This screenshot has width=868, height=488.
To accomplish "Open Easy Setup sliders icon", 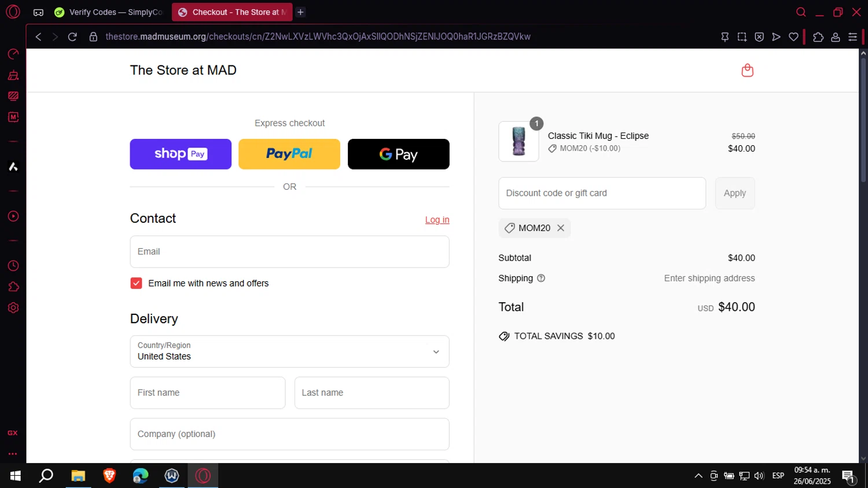I will pyautogui.click(x=852, y=36).
